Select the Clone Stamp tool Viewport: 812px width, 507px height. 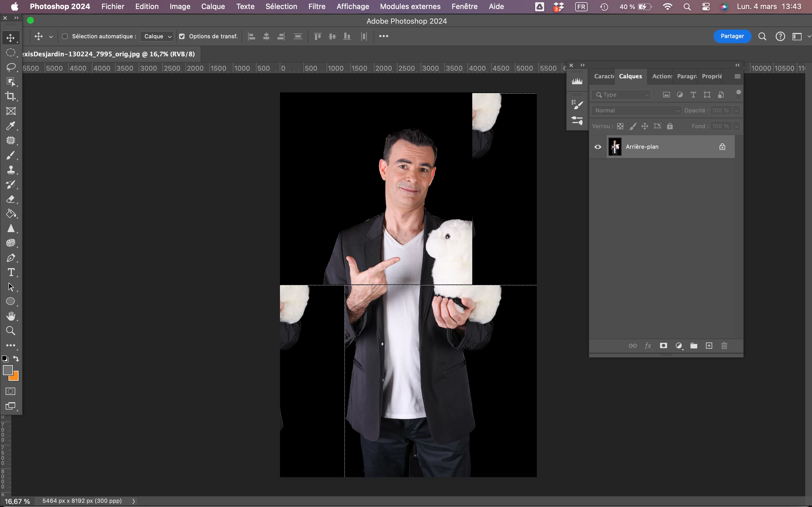[x=10, y=170]
